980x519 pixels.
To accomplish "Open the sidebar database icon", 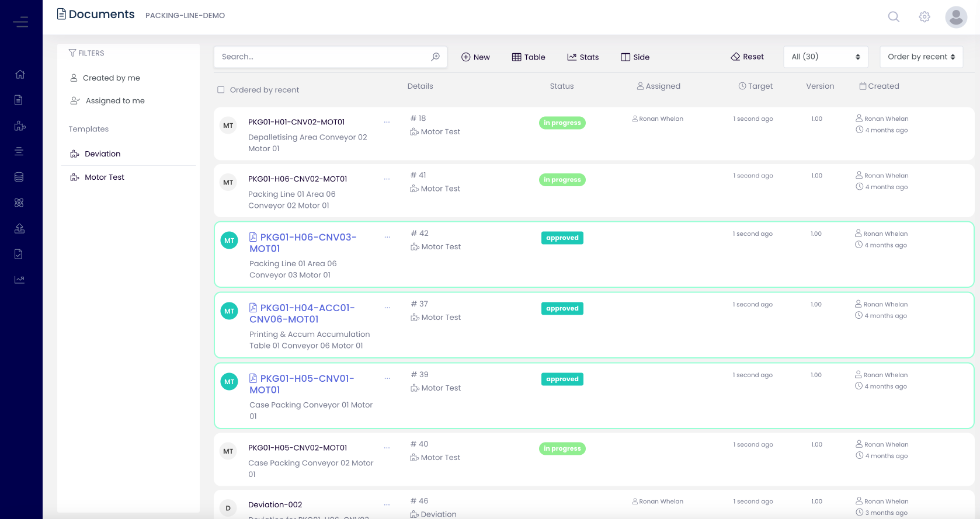I will (19, 177).
